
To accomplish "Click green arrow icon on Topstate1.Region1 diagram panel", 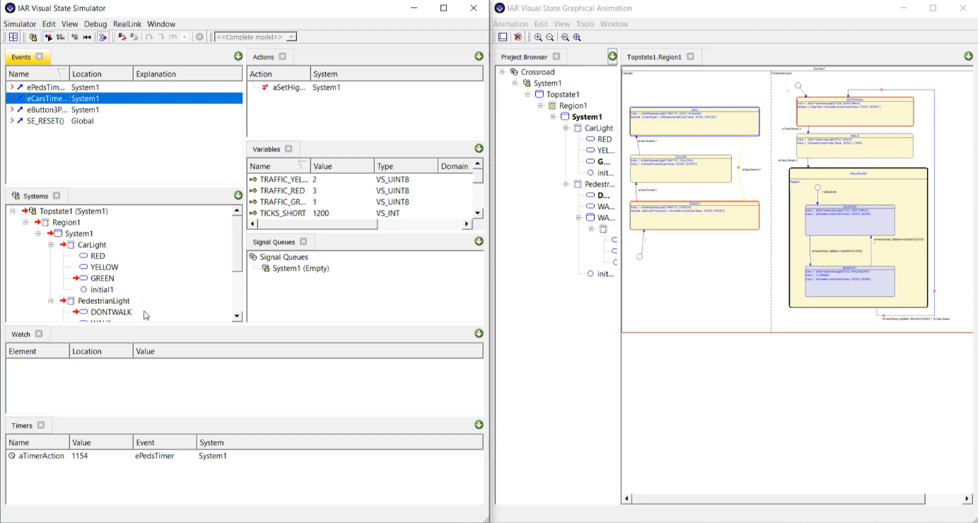I will pyautogui.click(x=969, y=56).
